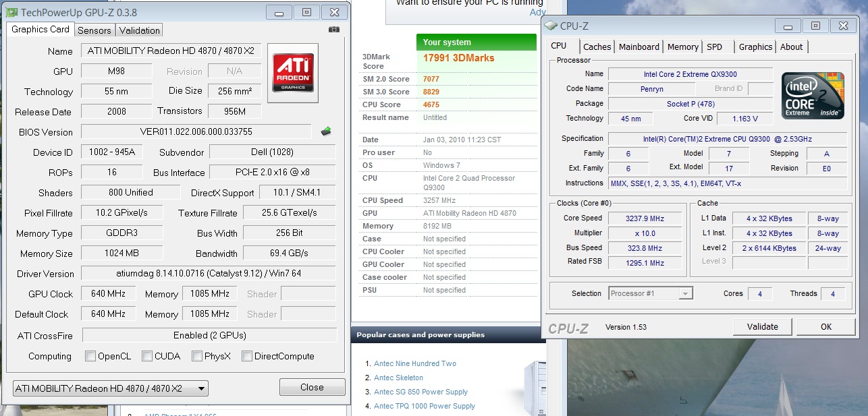The height and width of the screenshot is (416, 868).
Task: Click the Shaders 800 Unified value
Action: coord(130,192)
